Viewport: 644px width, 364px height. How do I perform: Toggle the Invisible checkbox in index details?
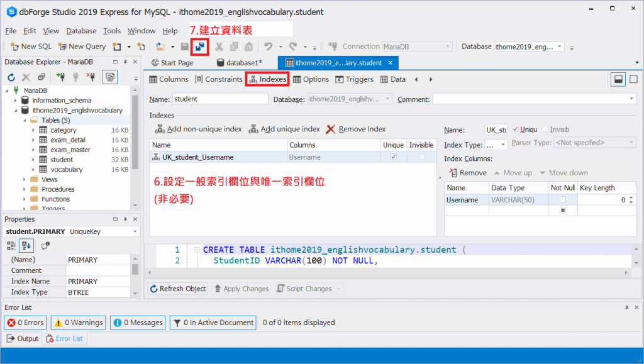pyautogui.click(x=545, y=130)
